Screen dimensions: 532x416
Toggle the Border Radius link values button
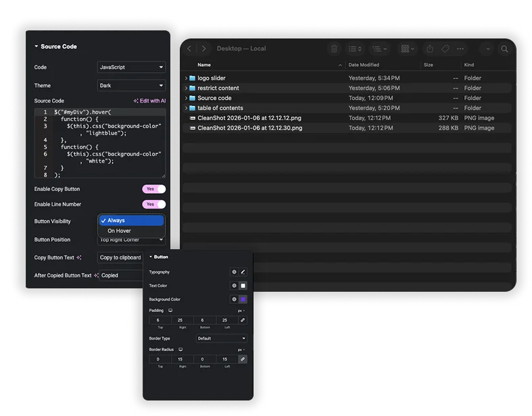pos(243,359)
